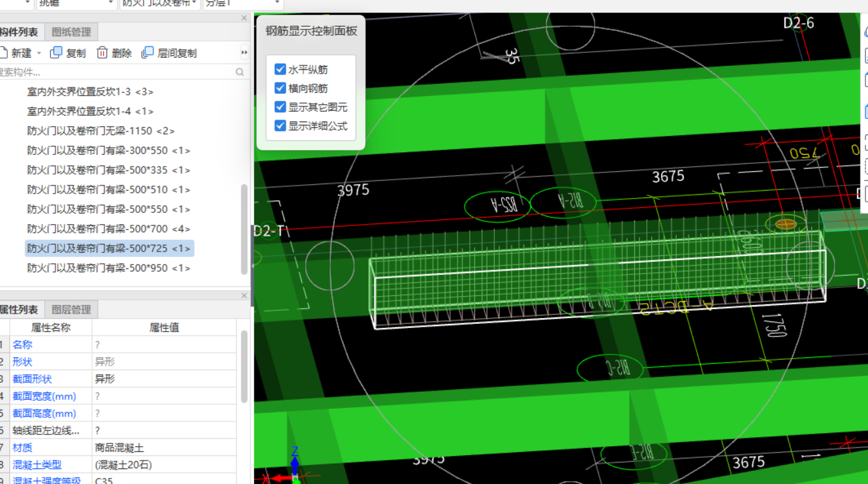Switch to the 图层管理 tab
Screen dimensions: 868x484
click(71, 310)
